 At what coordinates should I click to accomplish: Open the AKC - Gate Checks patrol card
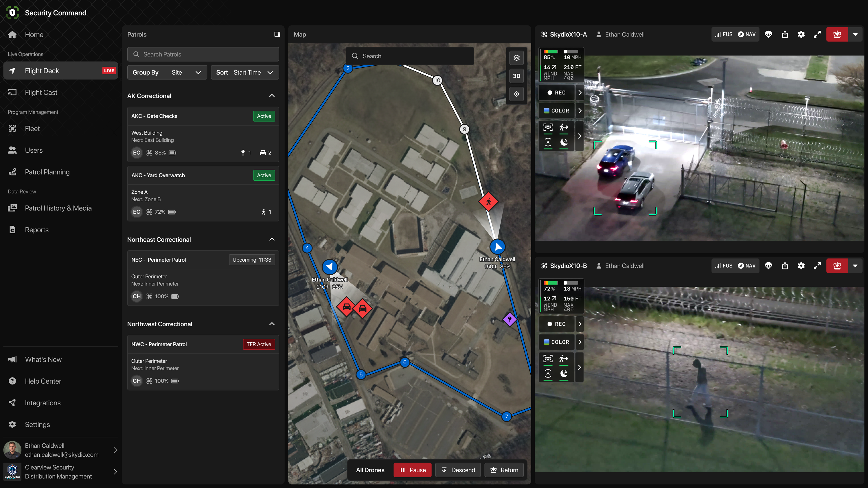pyautogui.click(x=203, y=134)
